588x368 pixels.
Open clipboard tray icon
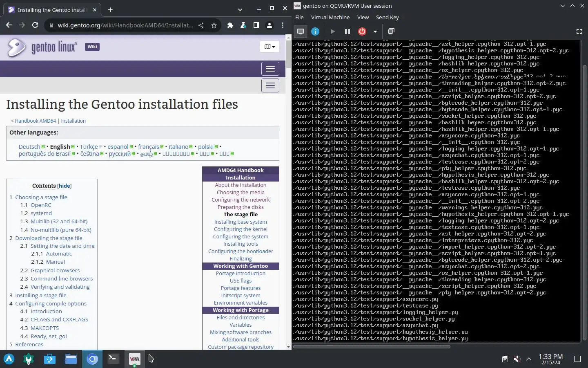(x=505, y=359)
